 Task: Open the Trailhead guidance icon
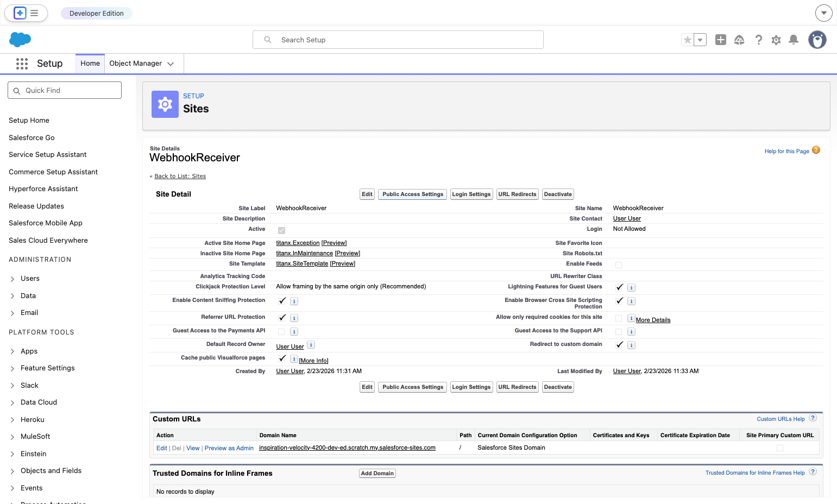coord(739,40)
